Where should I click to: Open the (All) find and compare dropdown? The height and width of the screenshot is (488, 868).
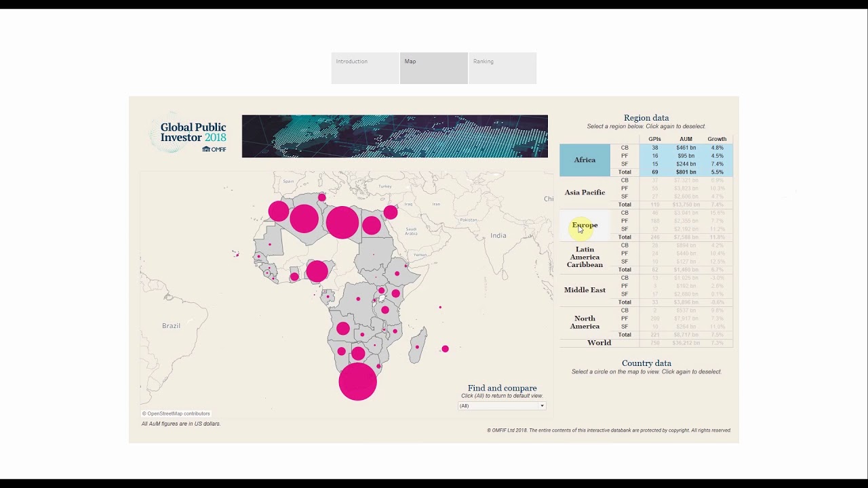pos(502,406)
